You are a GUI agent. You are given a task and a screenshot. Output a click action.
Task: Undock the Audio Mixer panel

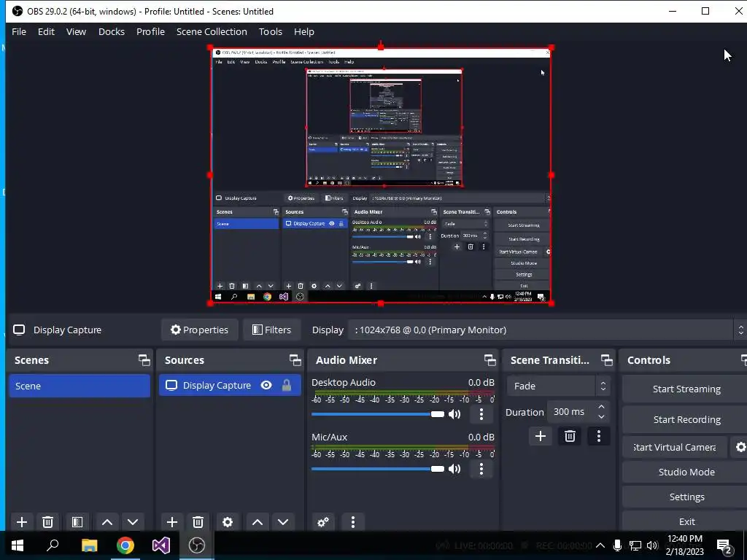[489, 360]
